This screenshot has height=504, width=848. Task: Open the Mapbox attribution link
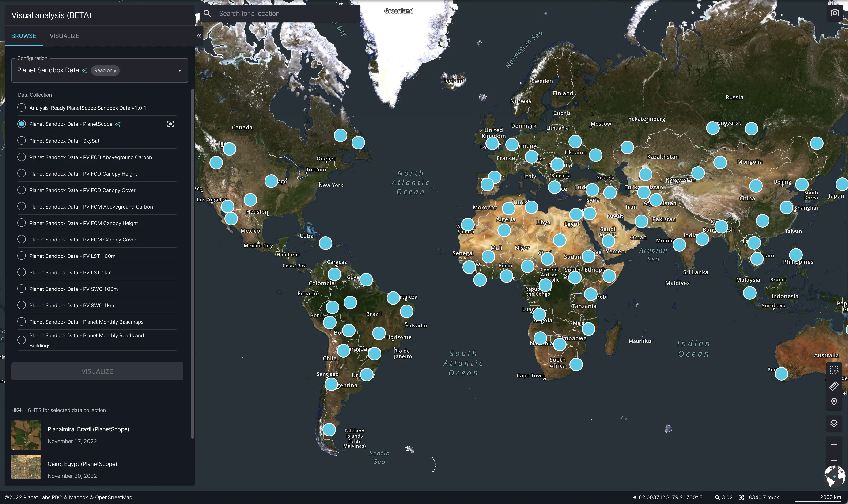pyautogui.click(x=75, y=497)
